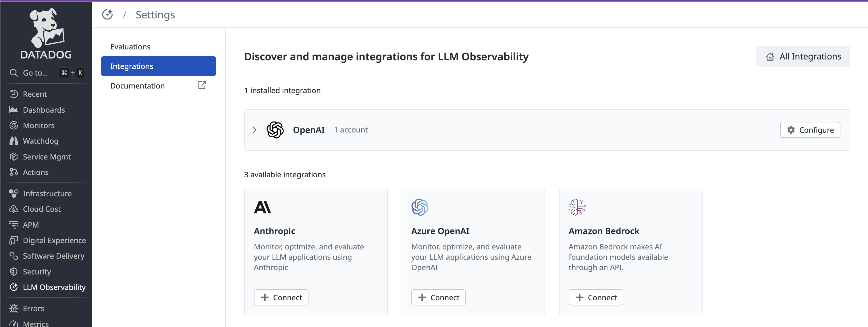Click Configure for OpenAI integration

810,130
